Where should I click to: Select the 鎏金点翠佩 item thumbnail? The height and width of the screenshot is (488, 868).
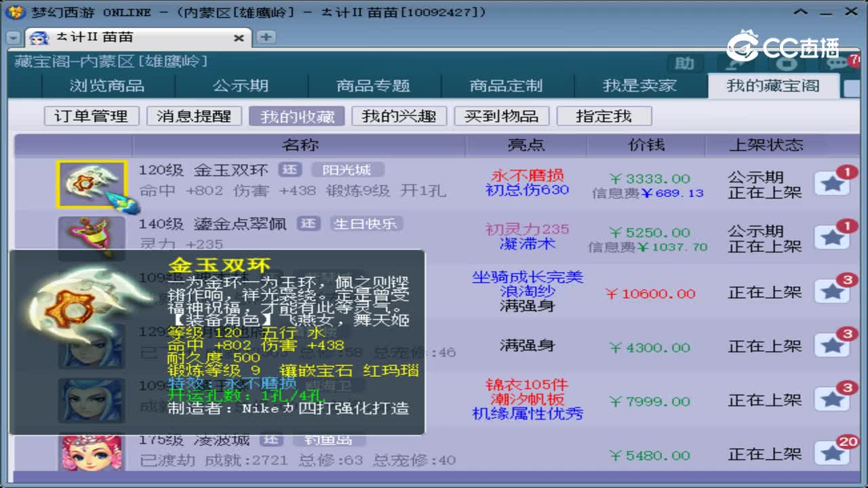(x=92, y=237)
